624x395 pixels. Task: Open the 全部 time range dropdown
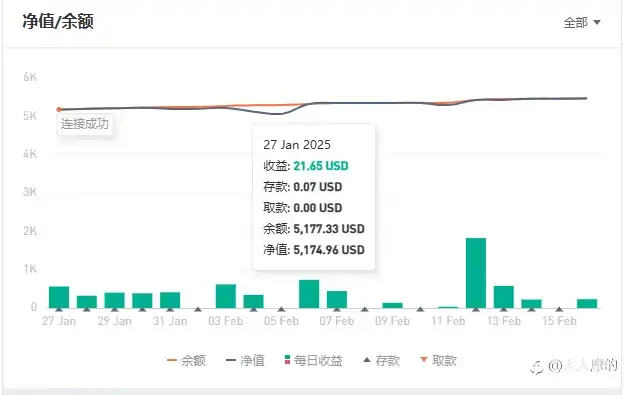tap(582, 23)
